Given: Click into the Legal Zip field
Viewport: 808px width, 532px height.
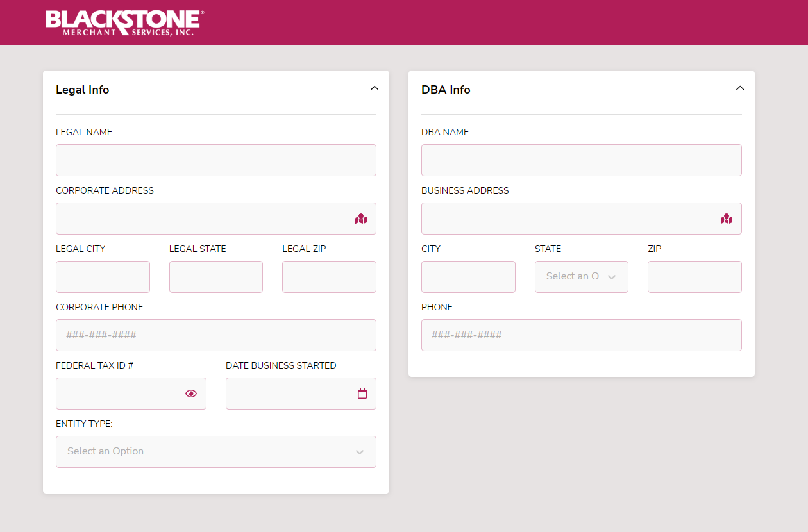Looking at the screenshot, I should [329, 277].
